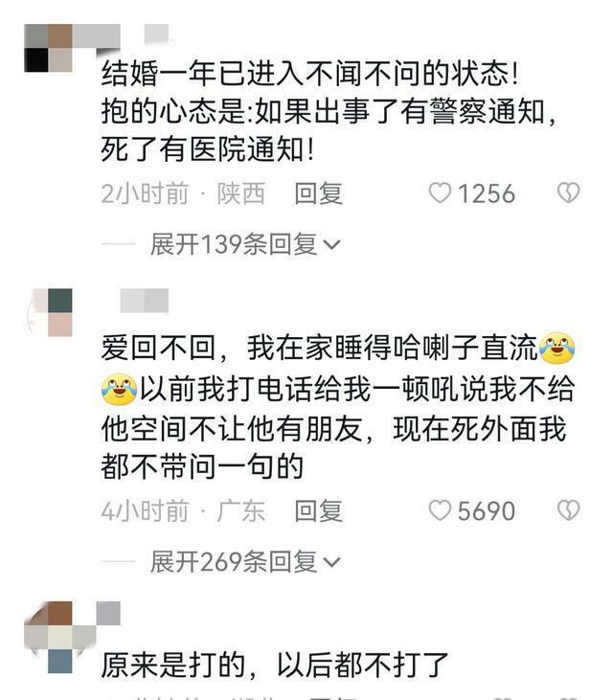Image resolution: width=613 pixels, height=700 pixels.
Task: Reply to the 4小时前 广东 comment
Action: pyautogui.click(x=318, y=510)
